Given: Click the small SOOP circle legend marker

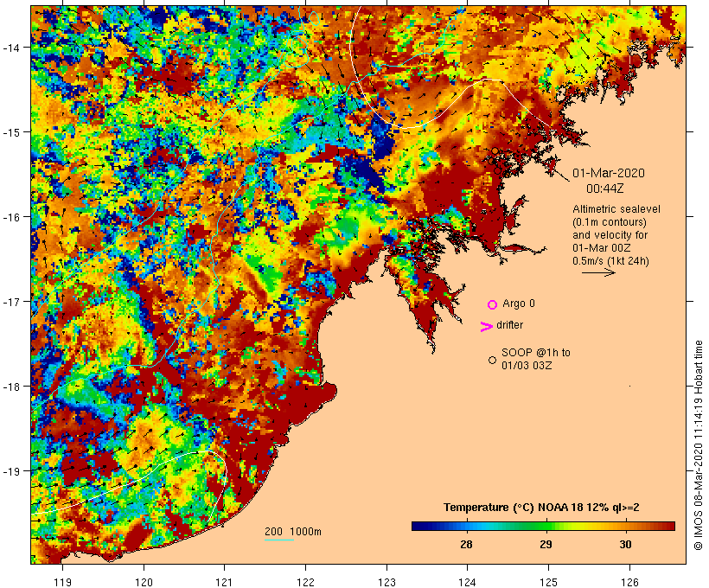Looking at the screenshot, I should point(493,360).
